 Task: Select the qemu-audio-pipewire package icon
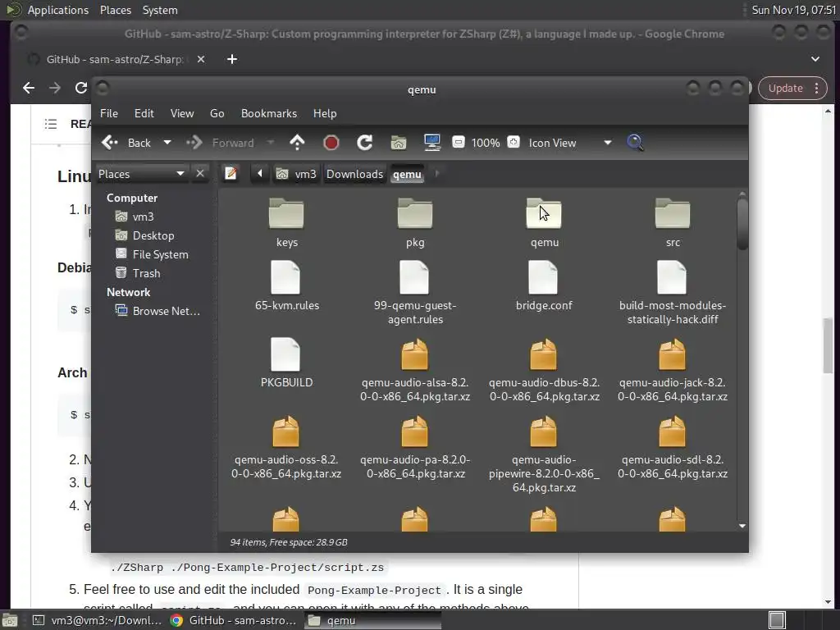[x=543, y=431]
